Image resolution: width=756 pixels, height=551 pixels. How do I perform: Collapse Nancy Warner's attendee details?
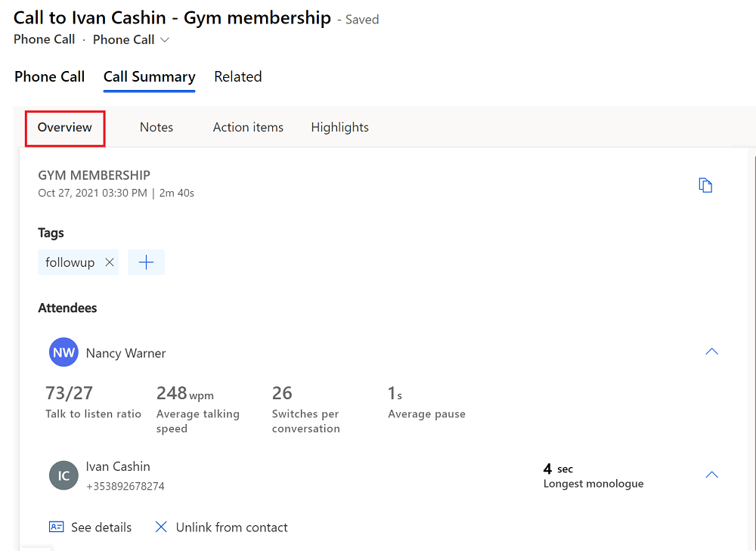point(711,351)
